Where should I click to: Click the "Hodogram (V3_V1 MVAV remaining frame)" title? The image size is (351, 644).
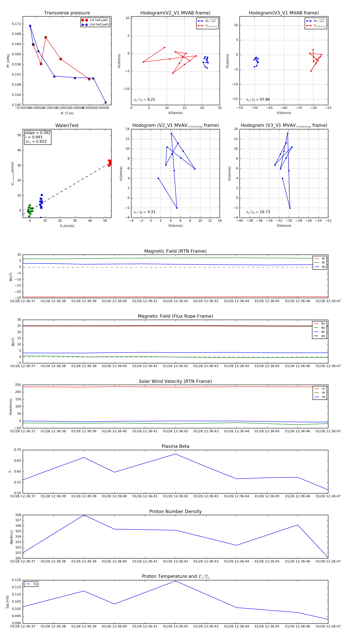284,125
